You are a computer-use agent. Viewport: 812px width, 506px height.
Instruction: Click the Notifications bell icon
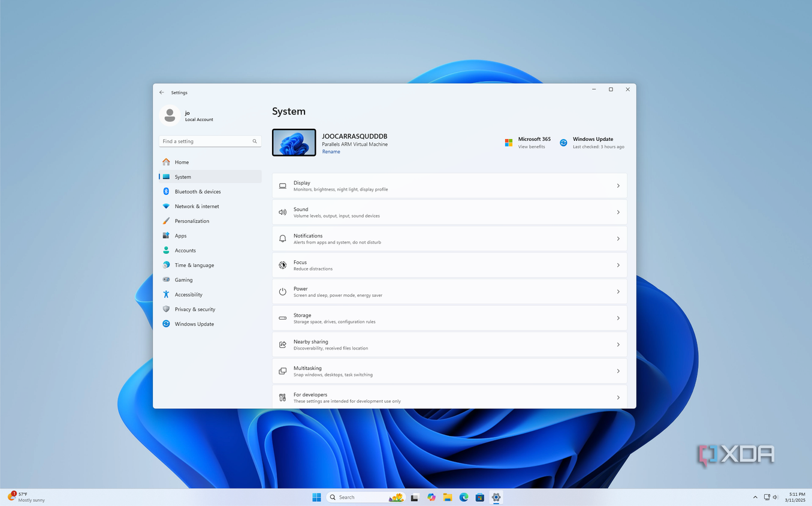[282, 239]
